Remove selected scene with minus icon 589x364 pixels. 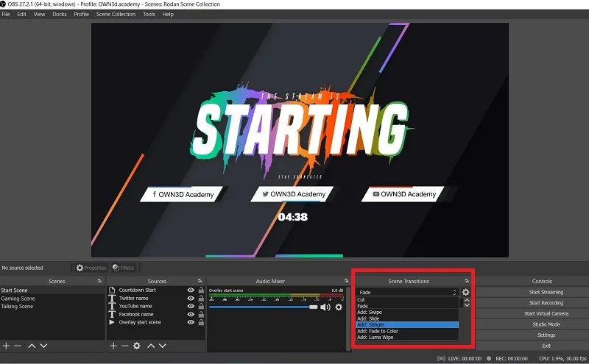pos(17,346)
